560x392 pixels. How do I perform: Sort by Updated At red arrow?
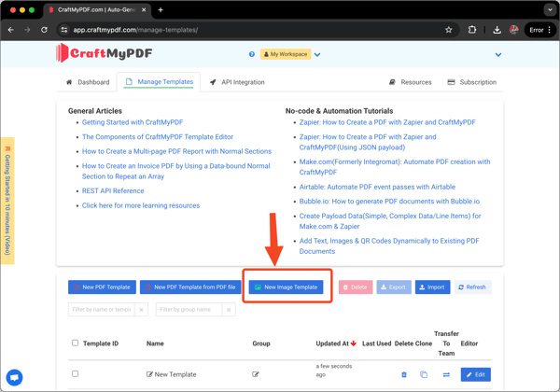(354, 343)
